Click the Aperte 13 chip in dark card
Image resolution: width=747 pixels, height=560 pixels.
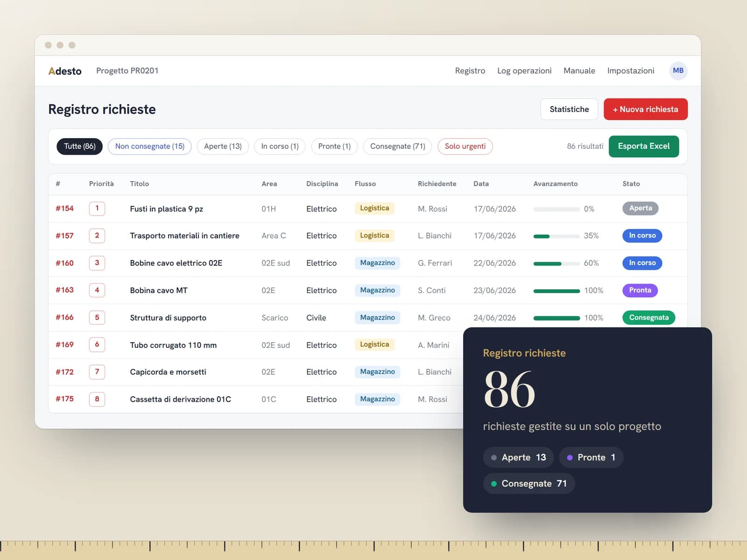(x=518, y=457)
